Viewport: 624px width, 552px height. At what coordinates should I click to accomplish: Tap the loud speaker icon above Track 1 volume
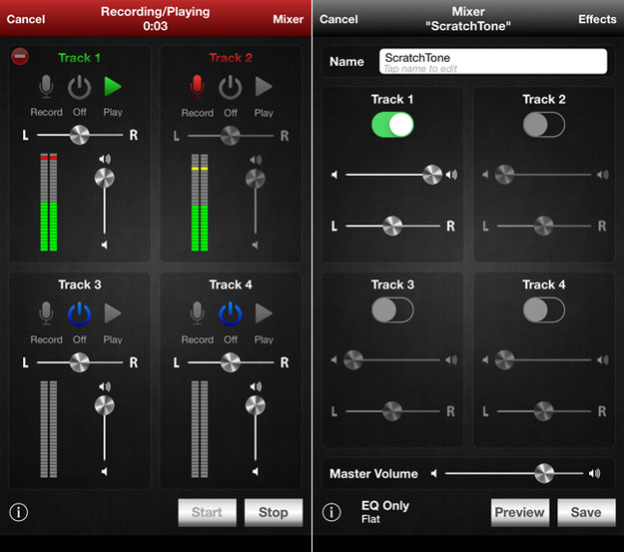pos(105,159)
